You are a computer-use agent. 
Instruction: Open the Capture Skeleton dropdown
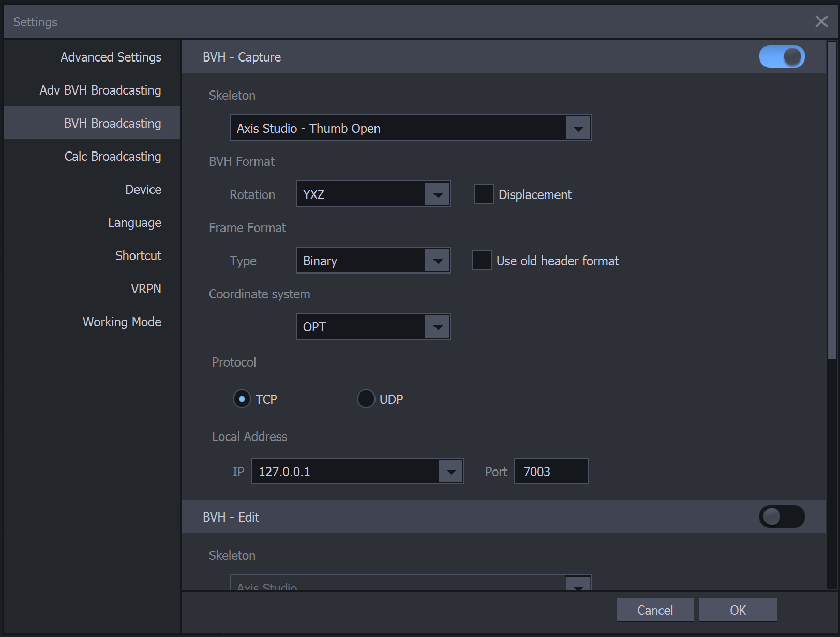pyautogui.click(x=411, y=128)
